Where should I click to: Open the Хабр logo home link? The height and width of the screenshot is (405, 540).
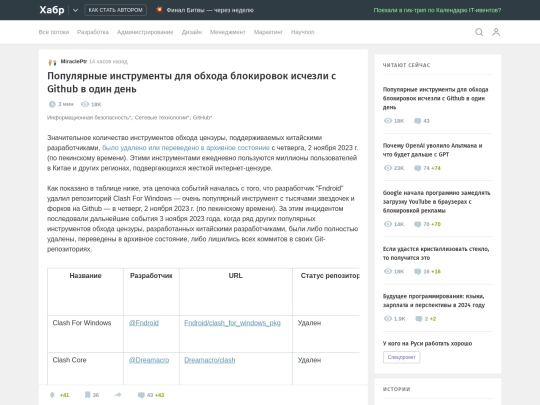click(x=52, y=10)
